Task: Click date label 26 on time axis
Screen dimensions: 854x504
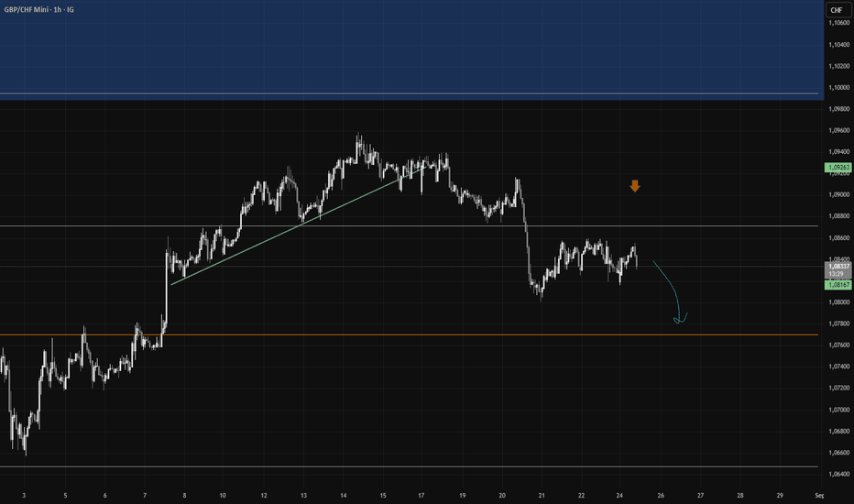Action: tap(661, 495)
